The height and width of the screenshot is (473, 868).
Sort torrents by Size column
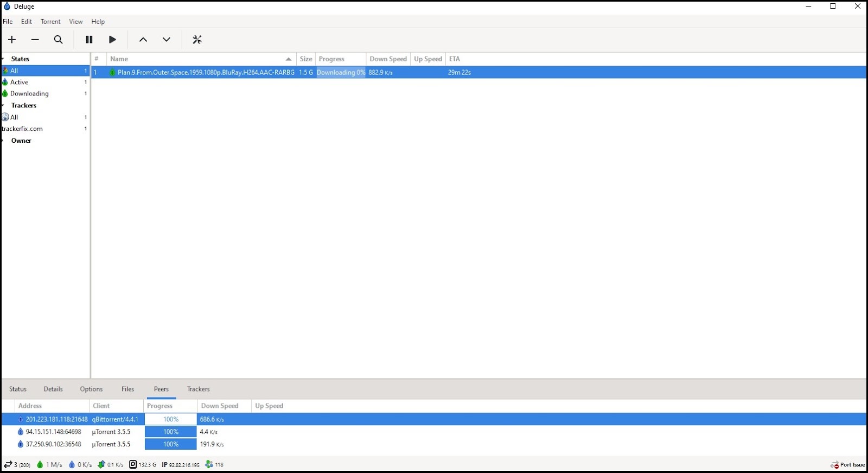click(x=306, y=59)
